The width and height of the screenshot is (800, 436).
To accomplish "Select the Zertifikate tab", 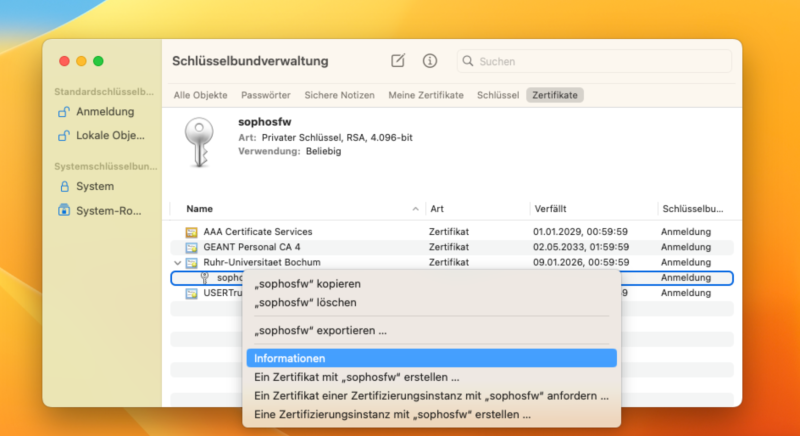I will pos(555,95).
